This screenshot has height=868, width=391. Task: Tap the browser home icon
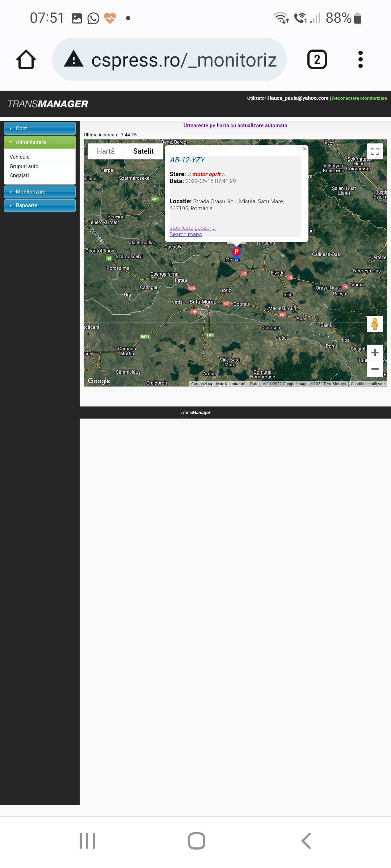click(26, 60)
